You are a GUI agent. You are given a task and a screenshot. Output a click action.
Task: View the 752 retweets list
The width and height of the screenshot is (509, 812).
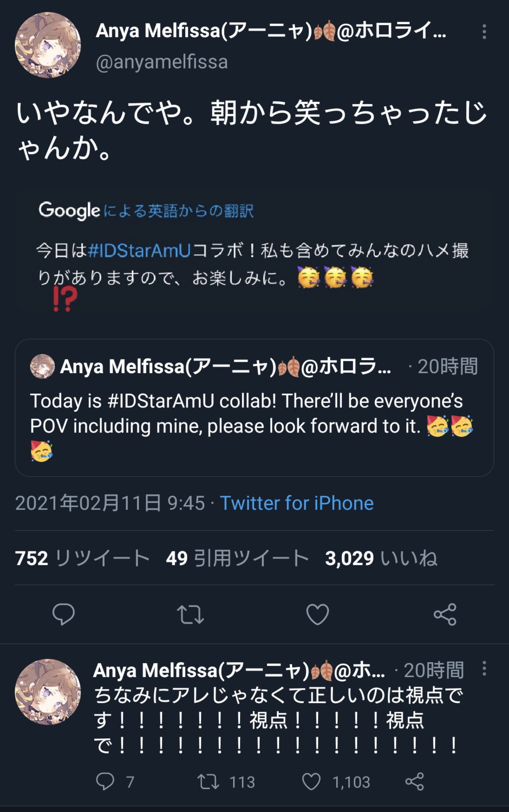82,558
